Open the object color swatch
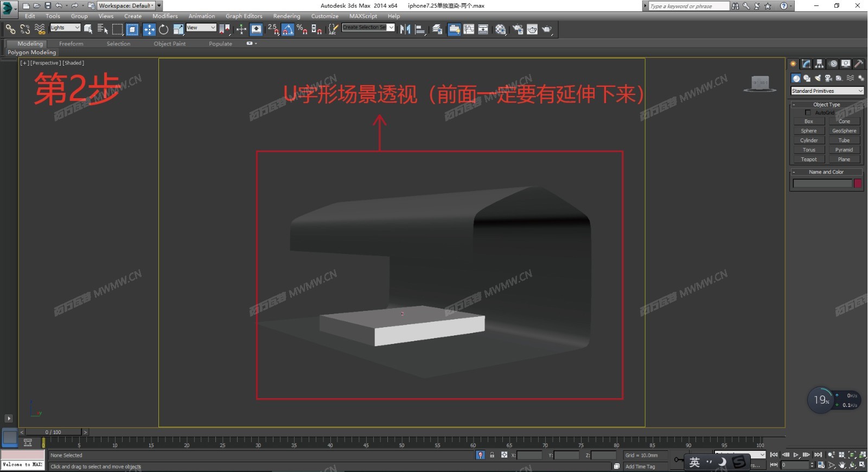868x472 pixels. tap(858, 183)
